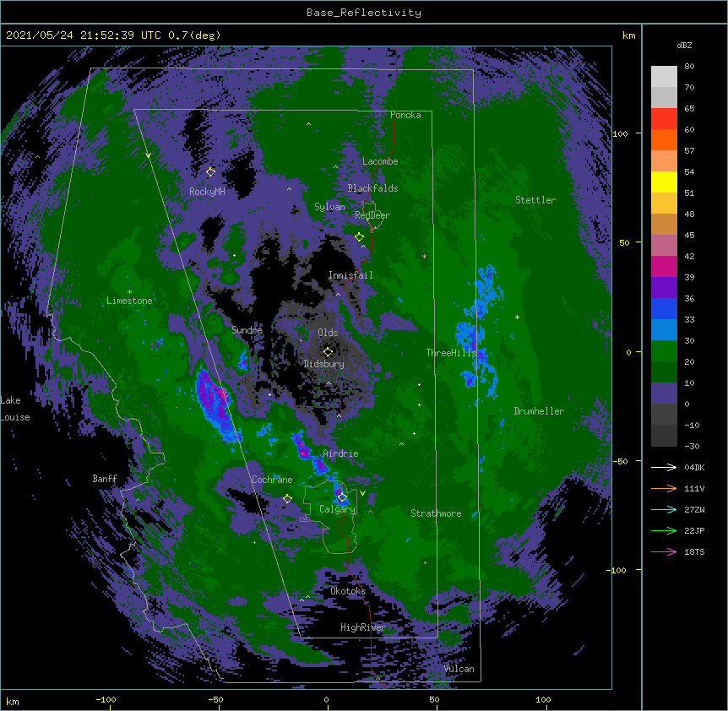Click the white plus marker south of Stettler

click(x=517, y=317)
